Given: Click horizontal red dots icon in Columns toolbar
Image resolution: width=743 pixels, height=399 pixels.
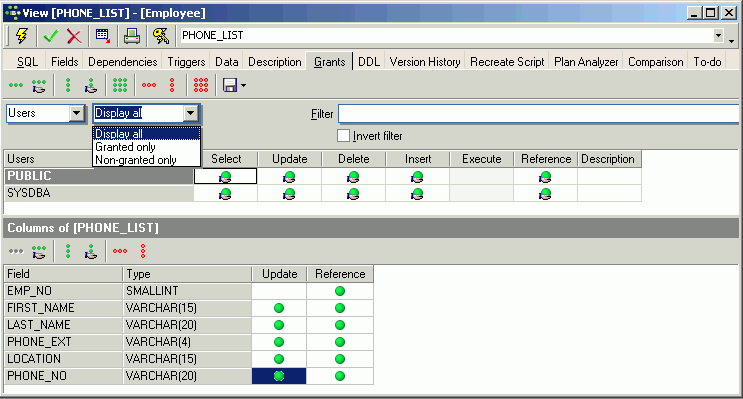Looking at the screenshot, I should pos(120,251).
